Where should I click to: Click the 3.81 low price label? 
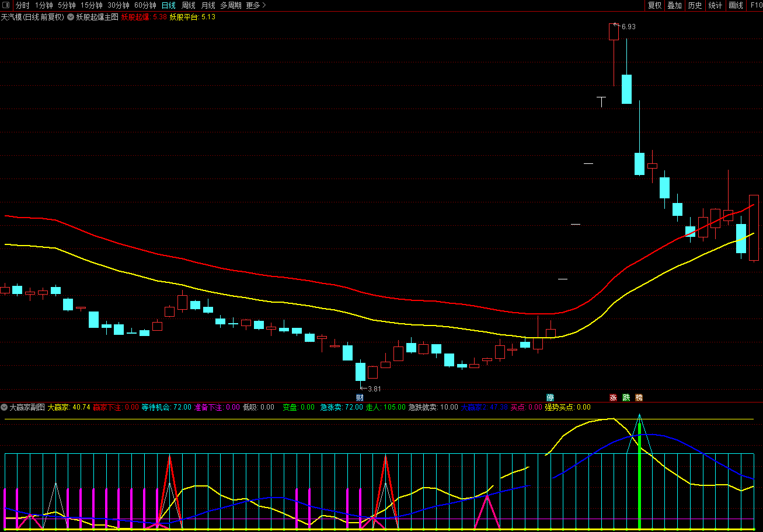click(x=374, y=389)
